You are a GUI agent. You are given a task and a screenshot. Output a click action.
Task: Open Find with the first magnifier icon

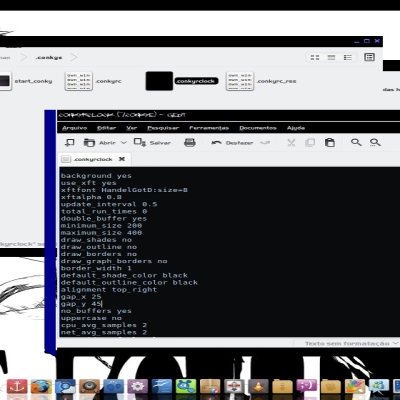pyautogui.click(x=356, y=142)
